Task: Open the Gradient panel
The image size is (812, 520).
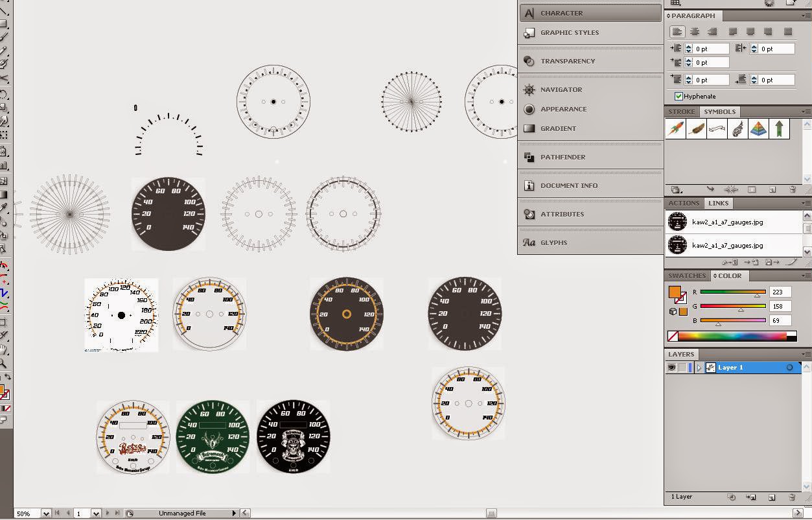Action: point(590,128)
